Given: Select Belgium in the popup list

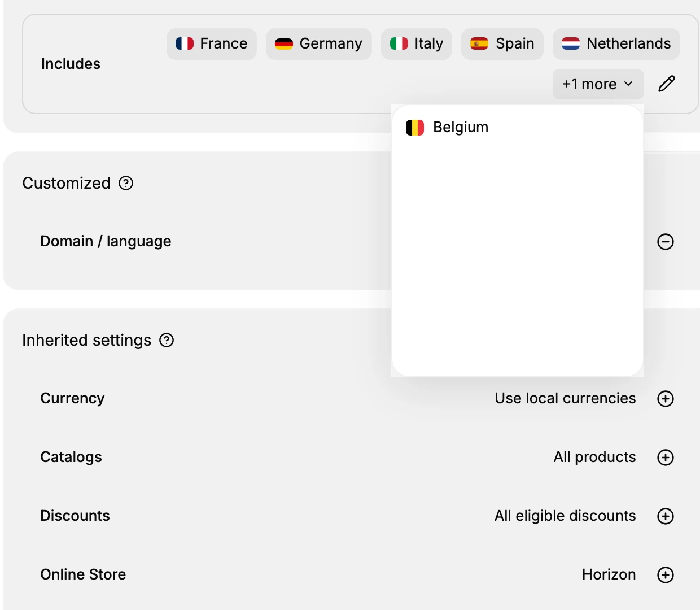Looking at the screenshot, I should tap(518, 127).
